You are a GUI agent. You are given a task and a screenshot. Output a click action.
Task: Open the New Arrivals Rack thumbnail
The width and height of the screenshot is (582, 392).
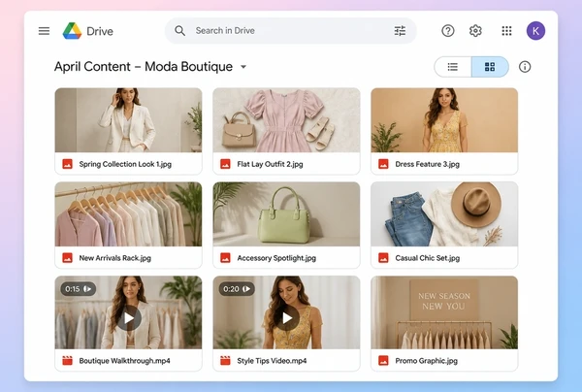[x=128, y=214]
